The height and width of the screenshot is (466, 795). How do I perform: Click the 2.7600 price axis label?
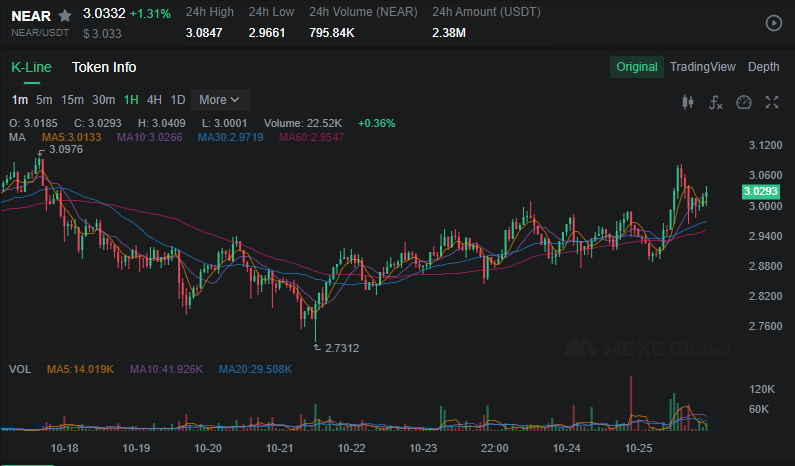[x=766, y=326]
